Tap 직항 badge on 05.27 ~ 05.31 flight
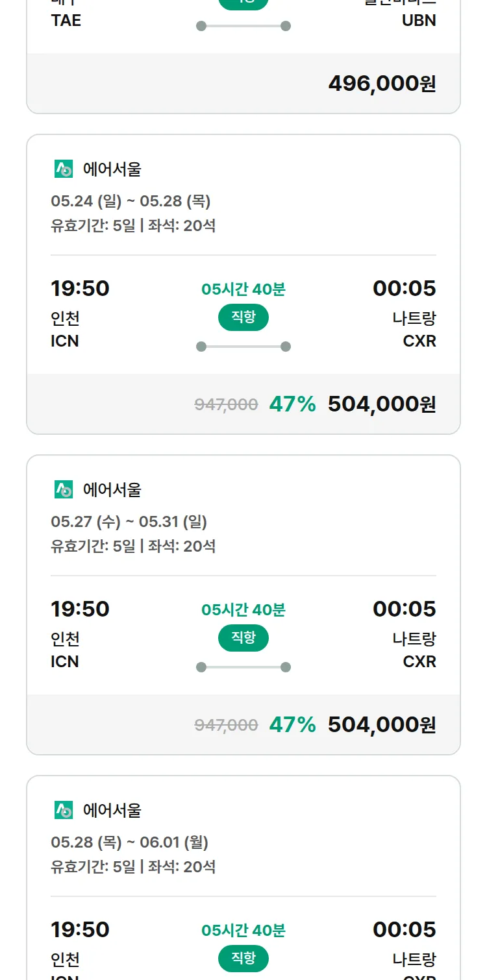This screenshot has width=487, height=980. click(243, 638)
